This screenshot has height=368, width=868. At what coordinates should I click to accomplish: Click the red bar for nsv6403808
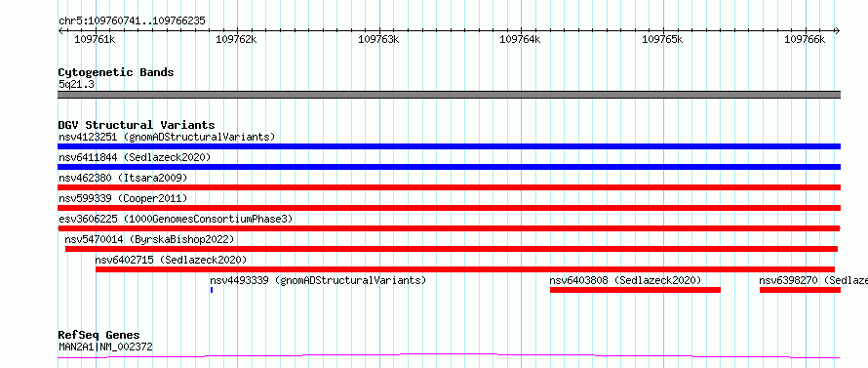tap(636, 290)
